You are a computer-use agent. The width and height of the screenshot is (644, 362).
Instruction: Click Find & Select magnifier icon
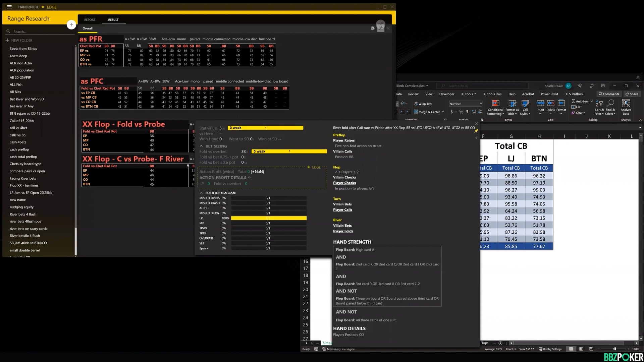tap(610, 103)
